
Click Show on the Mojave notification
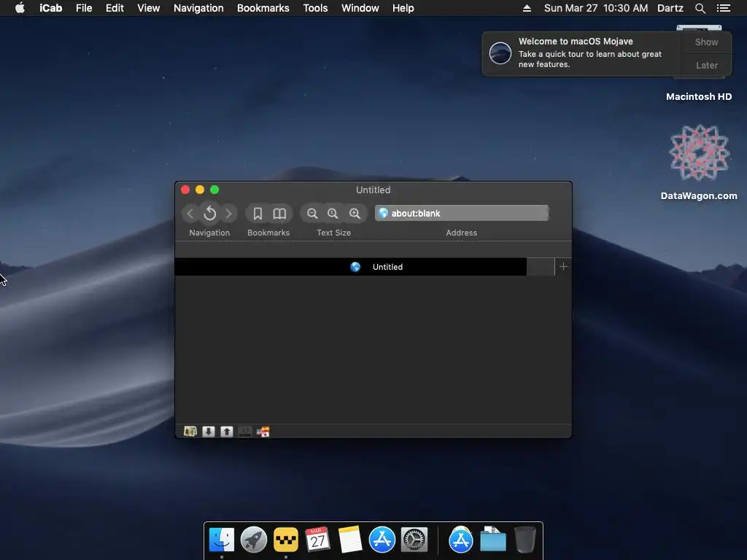(x=706, y=42)
